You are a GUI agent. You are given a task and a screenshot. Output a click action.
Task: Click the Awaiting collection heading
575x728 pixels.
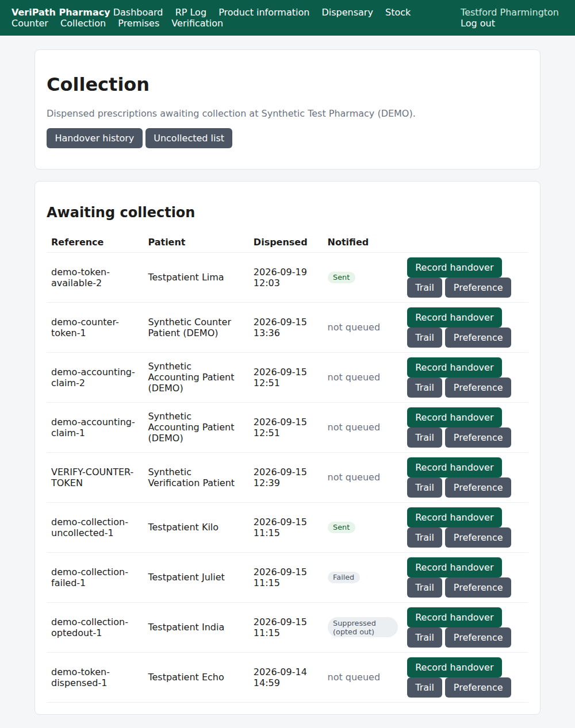(121, 212)
